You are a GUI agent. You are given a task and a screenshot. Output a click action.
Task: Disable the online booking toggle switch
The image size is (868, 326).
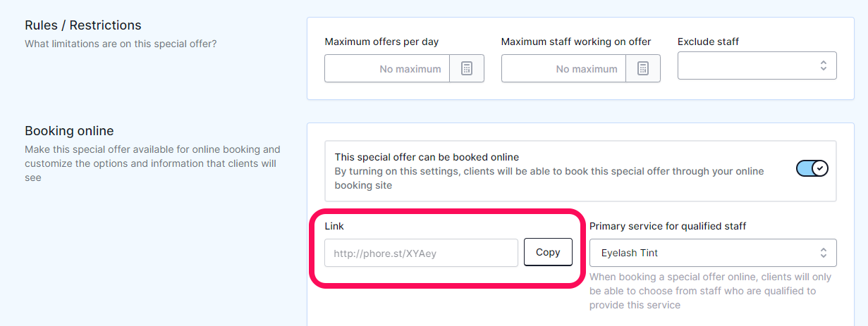[x=812, y=168]
